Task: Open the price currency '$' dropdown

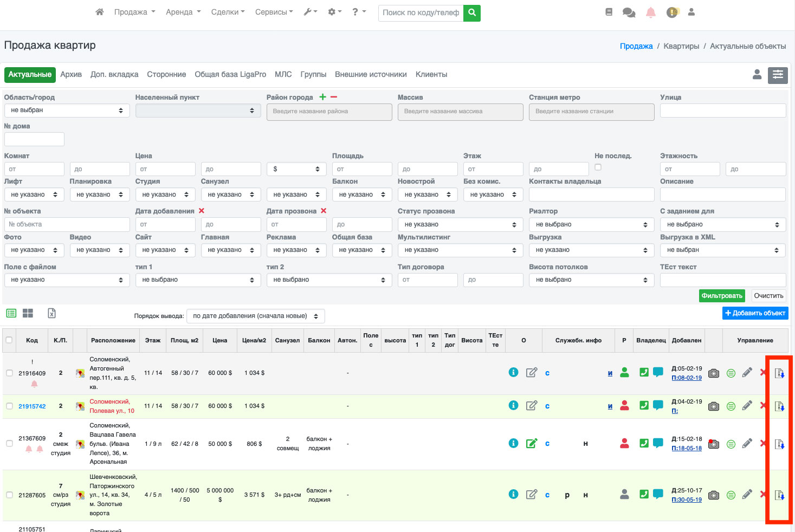Action: pyautogui.click(x=296, y=169)
